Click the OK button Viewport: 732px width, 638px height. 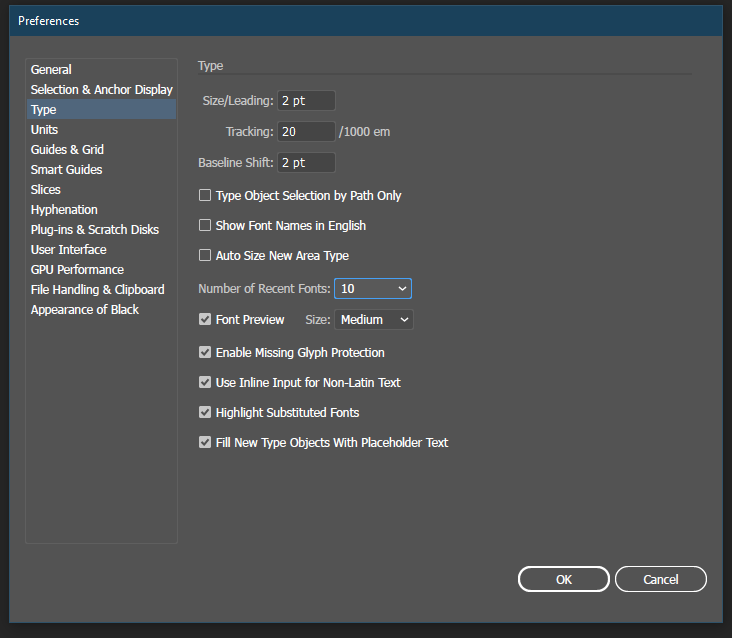[563, 580]
